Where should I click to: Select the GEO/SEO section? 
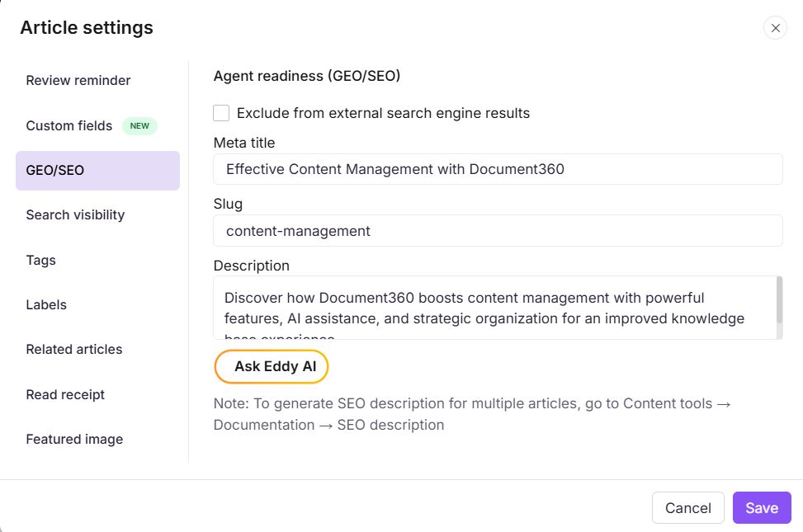coord(97,171)
